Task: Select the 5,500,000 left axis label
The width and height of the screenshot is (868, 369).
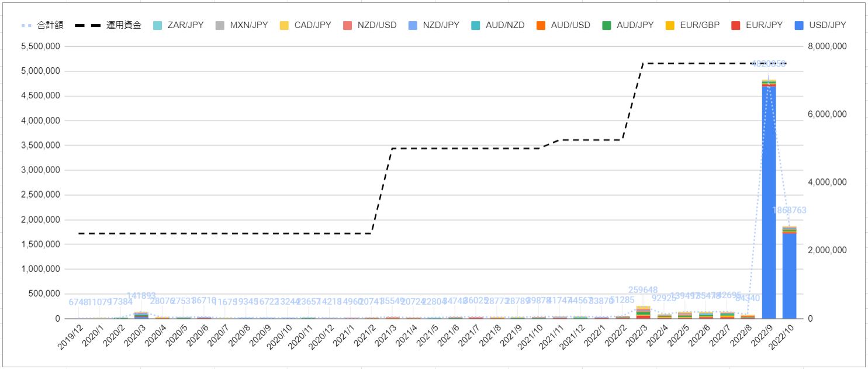Action: [x=42, y=46]
